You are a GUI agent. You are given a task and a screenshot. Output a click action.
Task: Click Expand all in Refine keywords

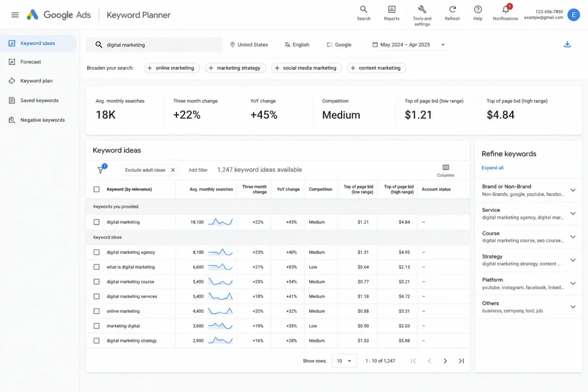492,168
